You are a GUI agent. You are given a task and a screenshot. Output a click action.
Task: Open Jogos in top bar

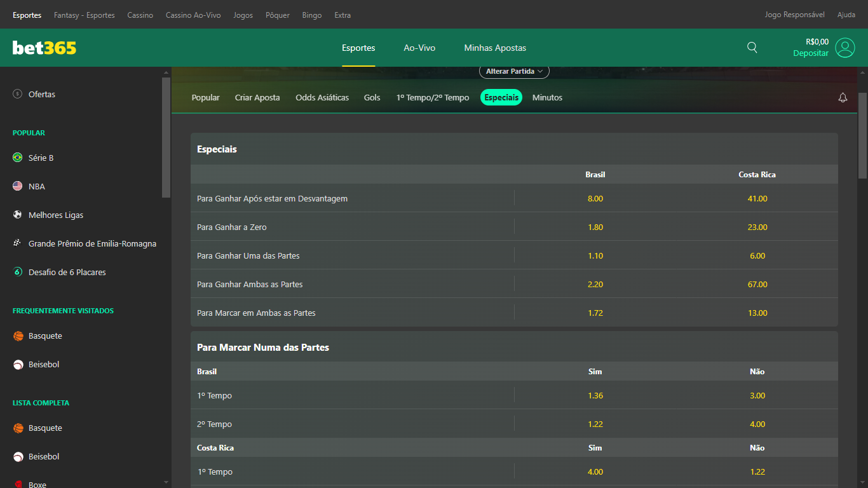243,15
